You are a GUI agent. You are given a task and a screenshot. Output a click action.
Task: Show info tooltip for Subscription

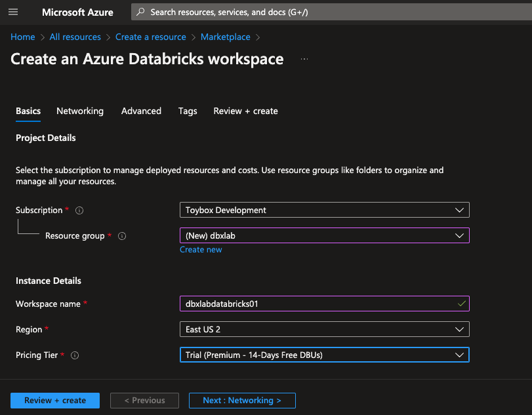click(79, 210)
